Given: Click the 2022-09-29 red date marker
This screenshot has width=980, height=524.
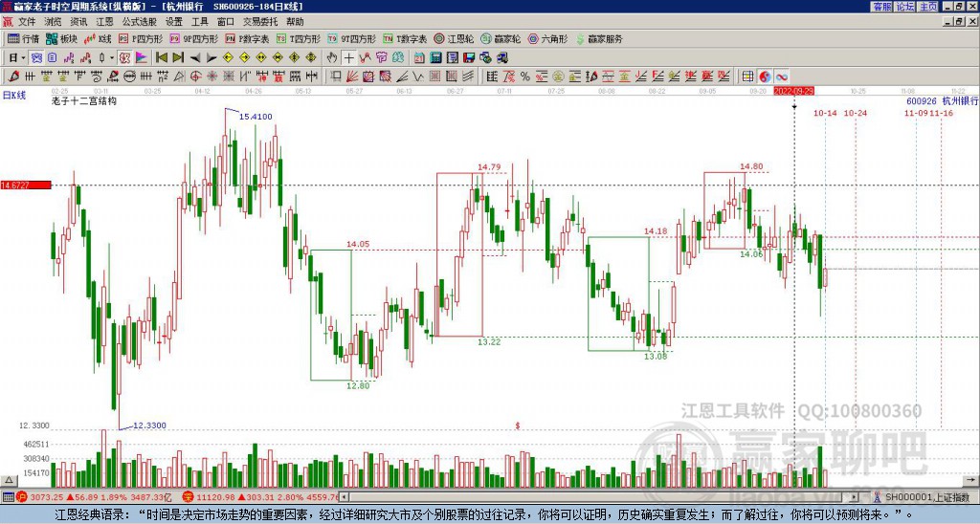Looking at the screenshot, I should [793, 91].
